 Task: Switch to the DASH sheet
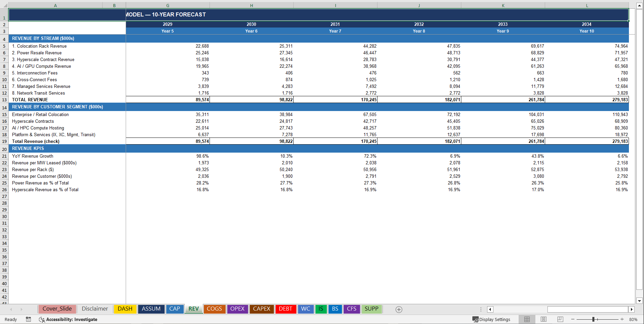click(x=125, y=309)
